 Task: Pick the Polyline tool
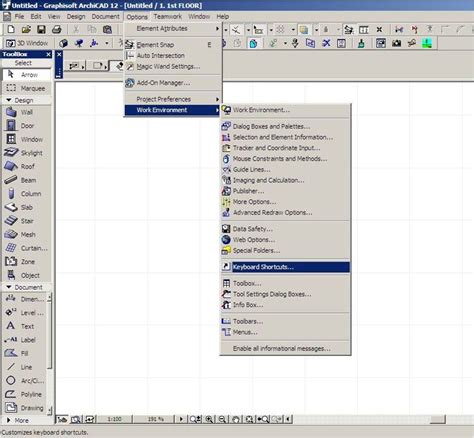(x=25, y=394)
